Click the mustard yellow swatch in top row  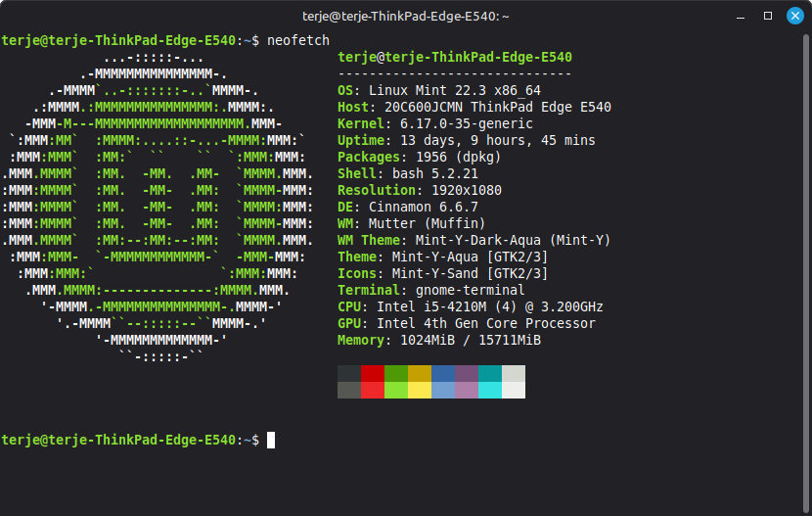(420, 373)
